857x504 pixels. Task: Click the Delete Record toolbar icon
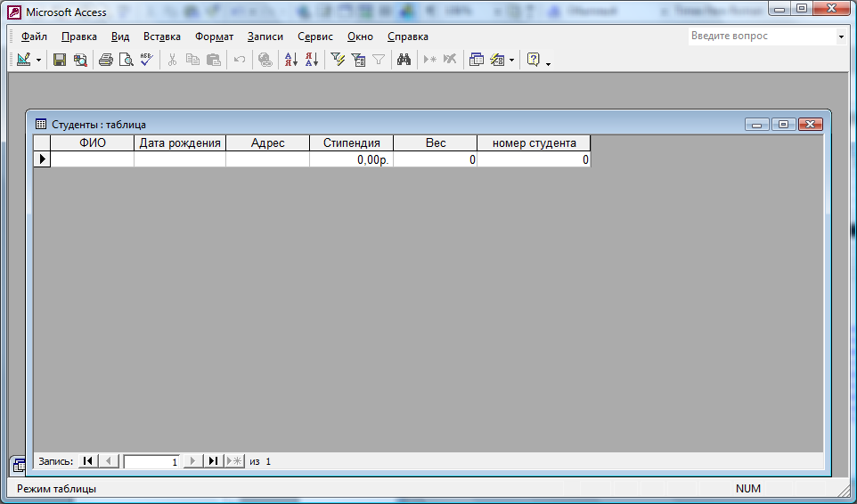(450, 60)
